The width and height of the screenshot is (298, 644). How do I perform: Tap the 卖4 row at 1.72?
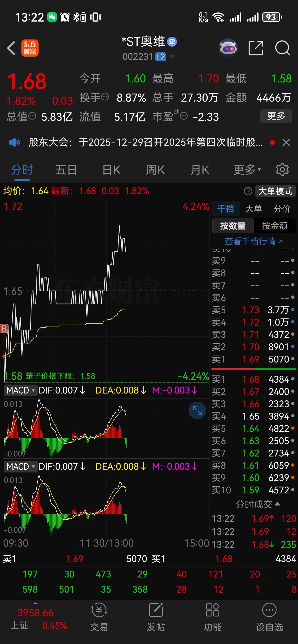click(253, 322)
